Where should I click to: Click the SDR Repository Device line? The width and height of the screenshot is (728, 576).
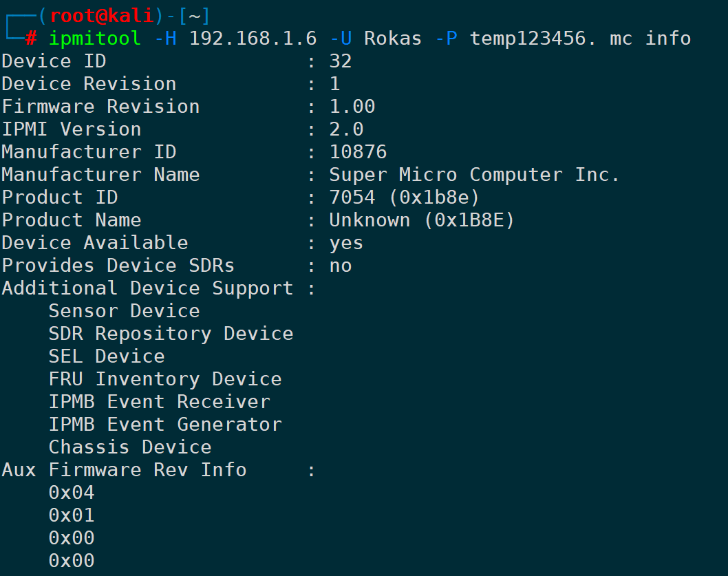171,334
